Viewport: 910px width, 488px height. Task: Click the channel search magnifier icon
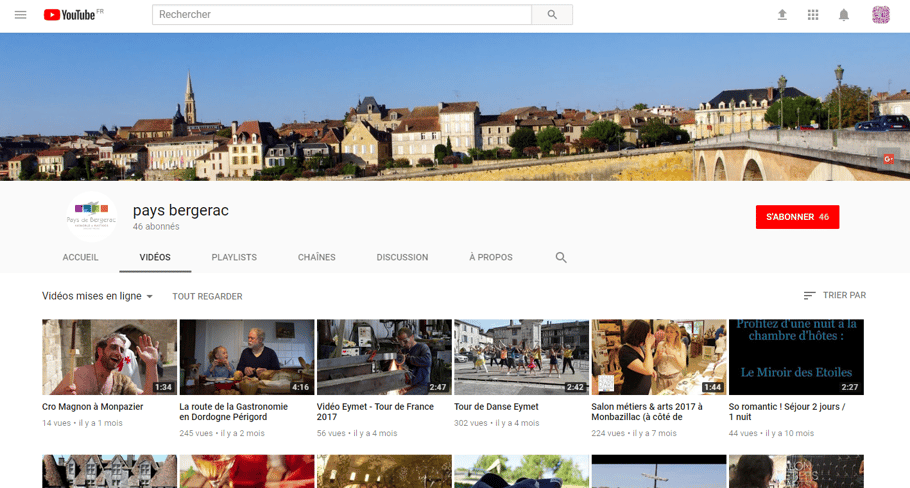coord(561,258)
